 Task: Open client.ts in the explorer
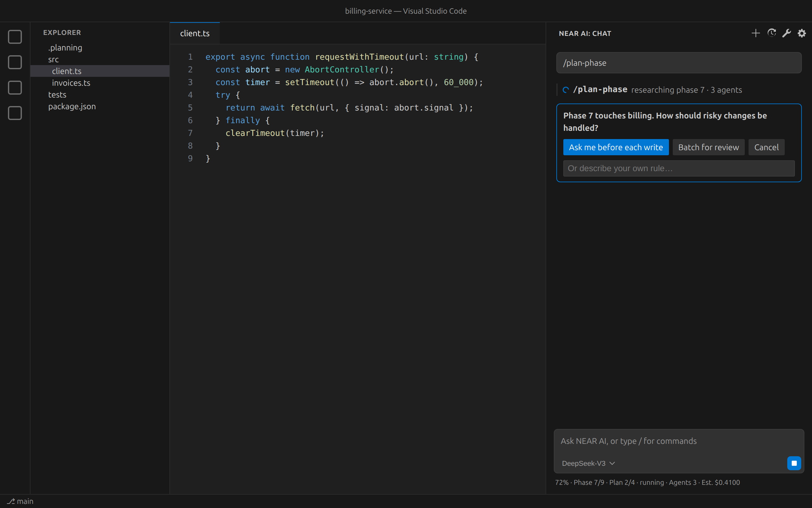click(100, 71)
